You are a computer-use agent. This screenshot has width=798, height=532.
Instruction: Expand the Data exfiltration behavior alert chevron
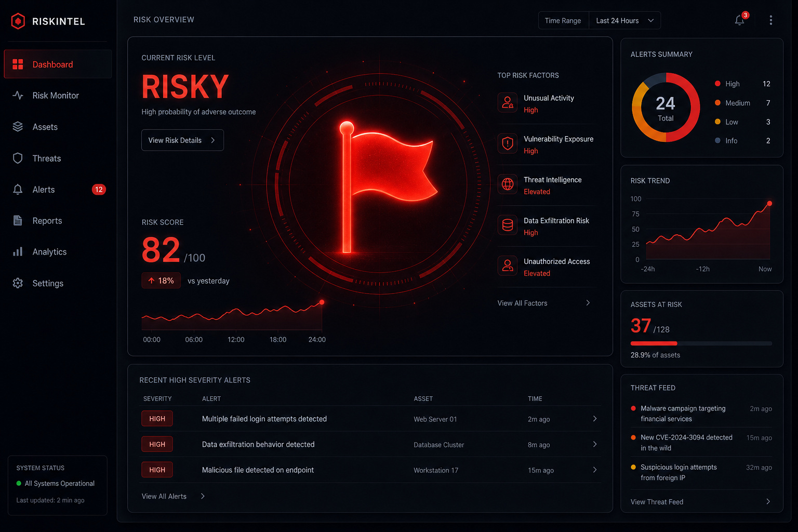[x=595, y=444]
